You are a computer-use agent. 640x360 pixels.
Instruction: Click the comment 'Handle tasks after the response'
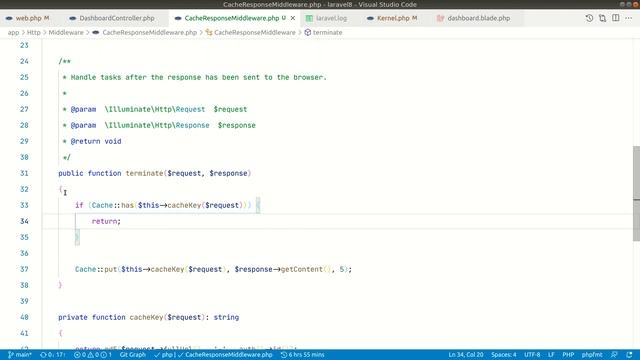[136, 77]
